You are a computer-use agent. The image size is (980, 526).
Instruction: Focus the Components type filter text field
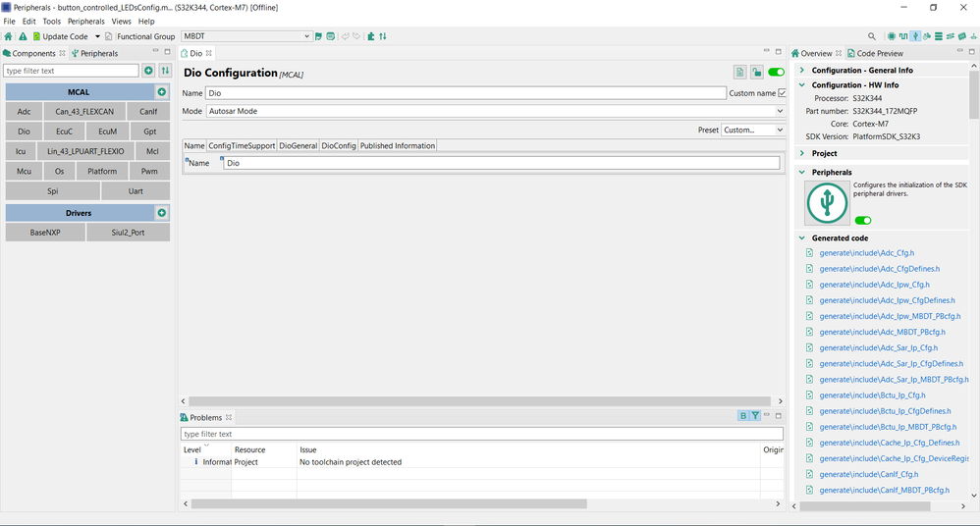72,71
